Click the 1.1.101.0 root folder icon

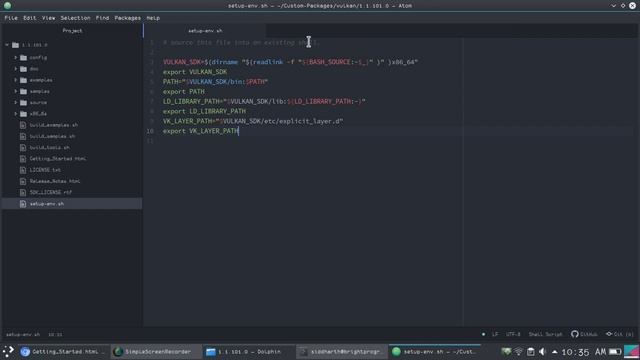(x=15, y=45)
